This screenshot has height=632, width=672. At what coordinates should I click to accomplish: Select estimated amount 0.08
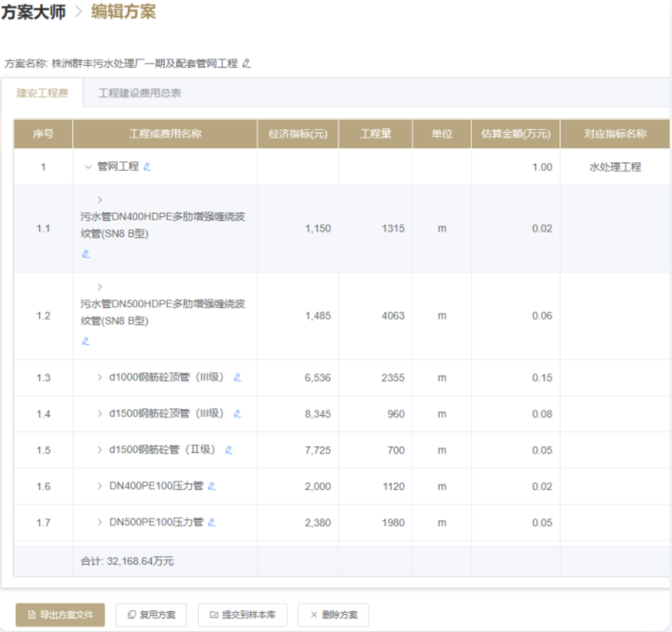point(542,414)
